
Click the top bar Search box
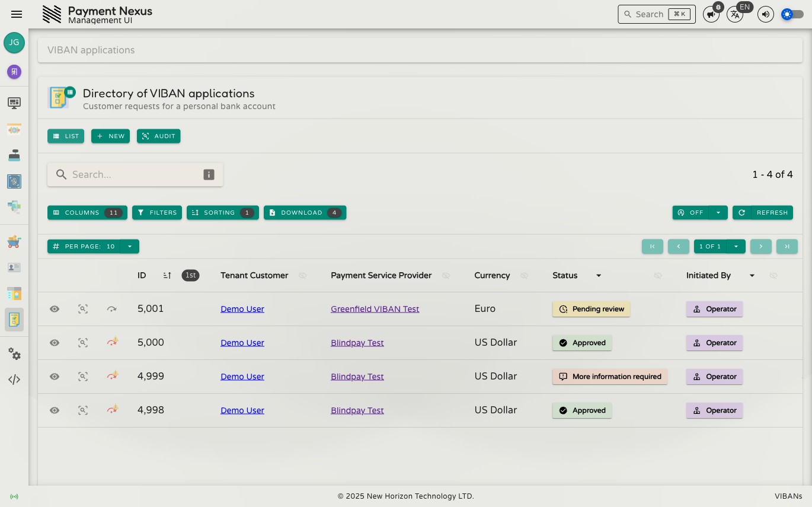pos(657,14)
